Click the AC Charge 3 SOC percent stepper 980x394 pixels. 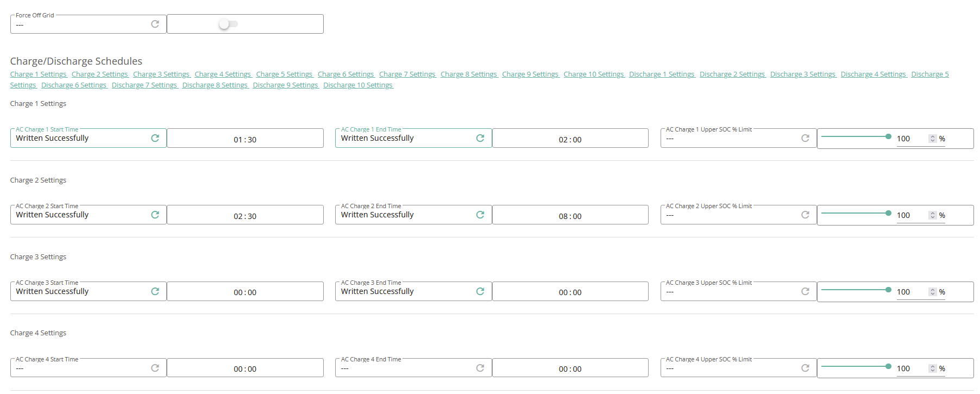tap(933, 292)
